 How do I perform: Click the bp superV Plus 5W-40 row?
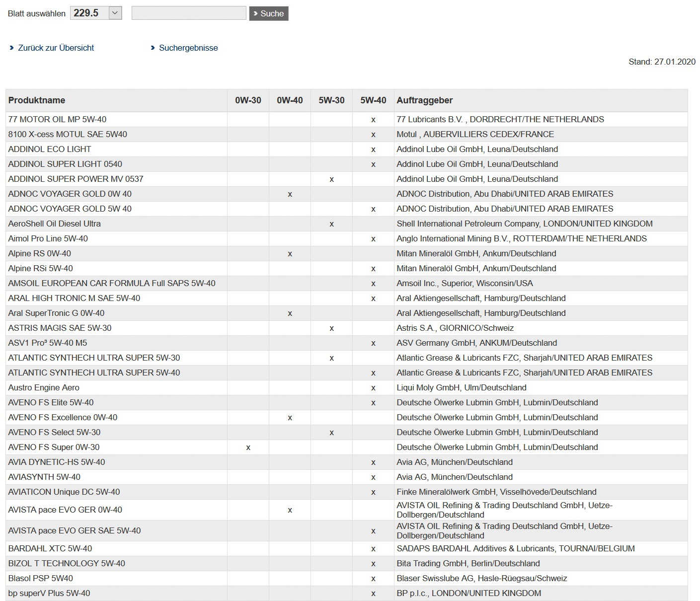coord(49,594)
